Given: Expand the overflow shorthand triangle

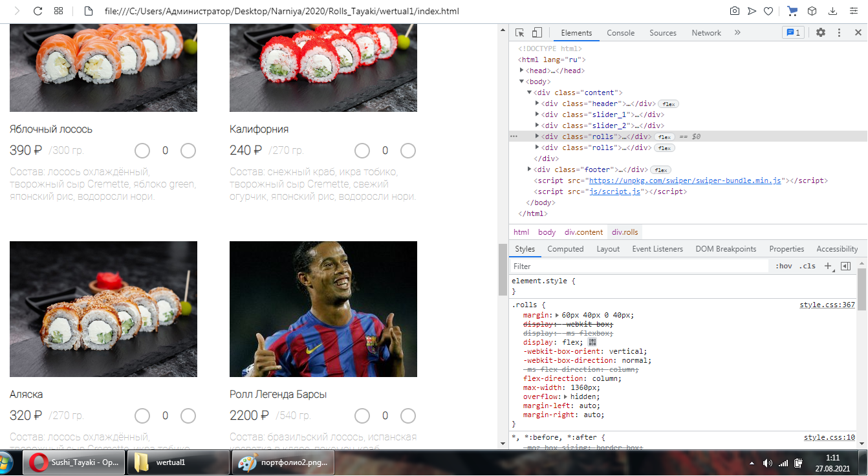Looking at the screenshot, I should [x=566, y=396].
